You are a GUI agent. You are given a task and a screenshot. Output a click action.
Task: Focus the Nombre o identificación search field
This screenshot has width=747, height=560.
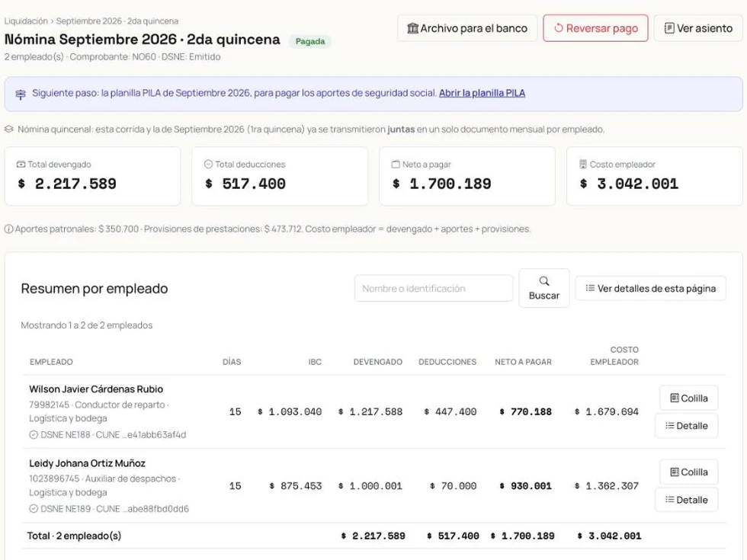click(434, 288)
